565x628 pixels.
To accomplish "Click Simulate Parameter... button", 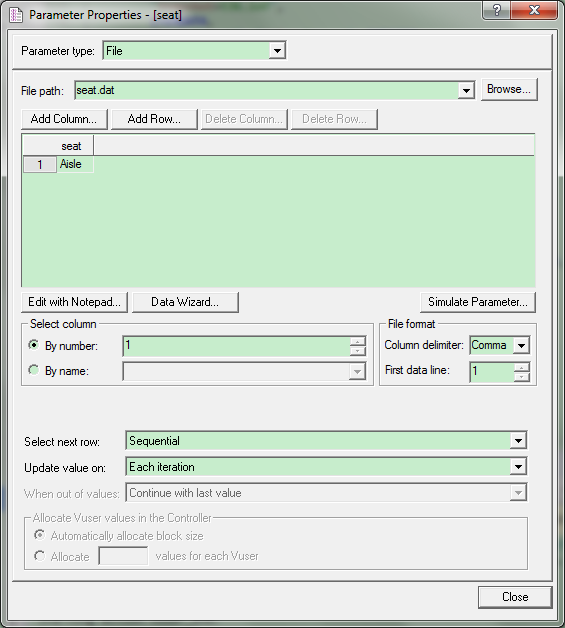I will pos(478,302).
